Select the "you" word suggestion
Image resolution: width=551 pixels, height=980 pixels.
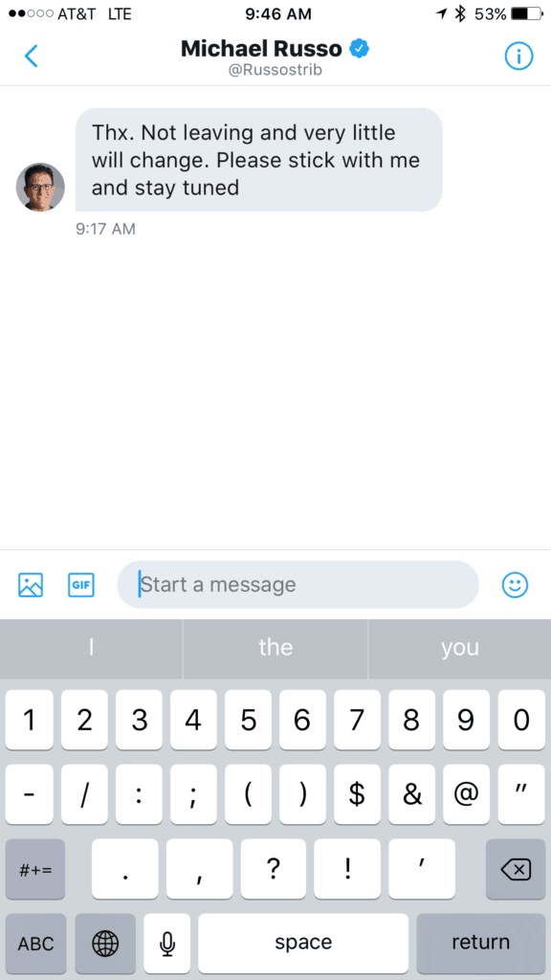point(460,648)
